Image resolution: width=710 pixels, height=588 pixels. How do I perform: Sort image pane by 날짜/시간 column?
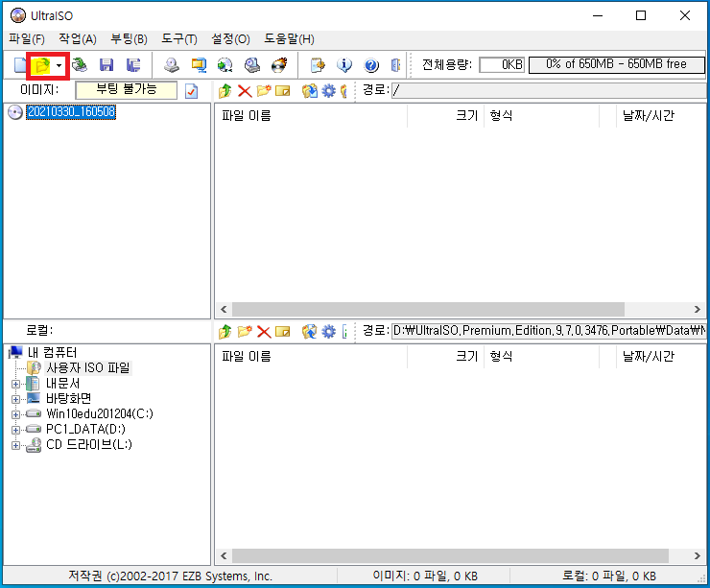(x=661, y=116)
